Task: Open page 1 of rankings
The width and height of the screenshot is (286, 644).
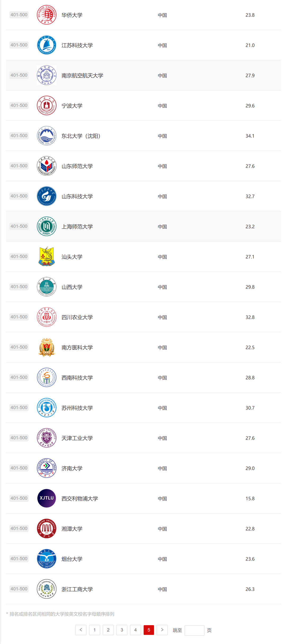Action: [x=95, y=630]
